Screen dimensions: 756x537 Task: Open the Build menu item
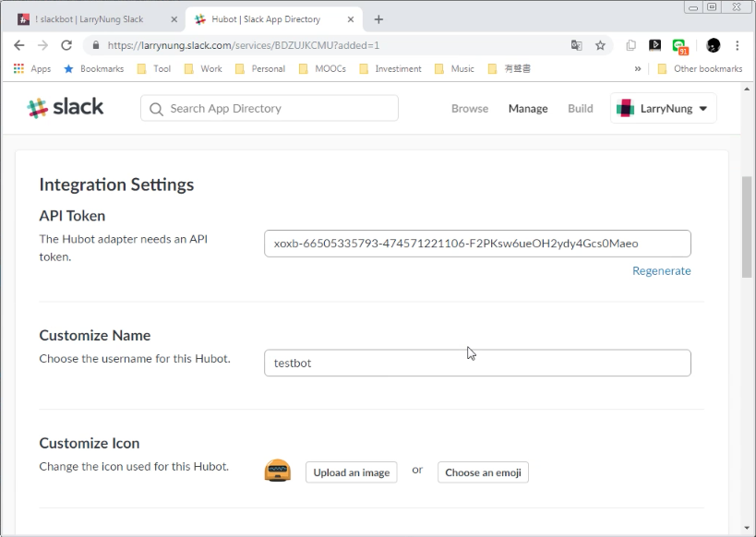tap(580, 109)
